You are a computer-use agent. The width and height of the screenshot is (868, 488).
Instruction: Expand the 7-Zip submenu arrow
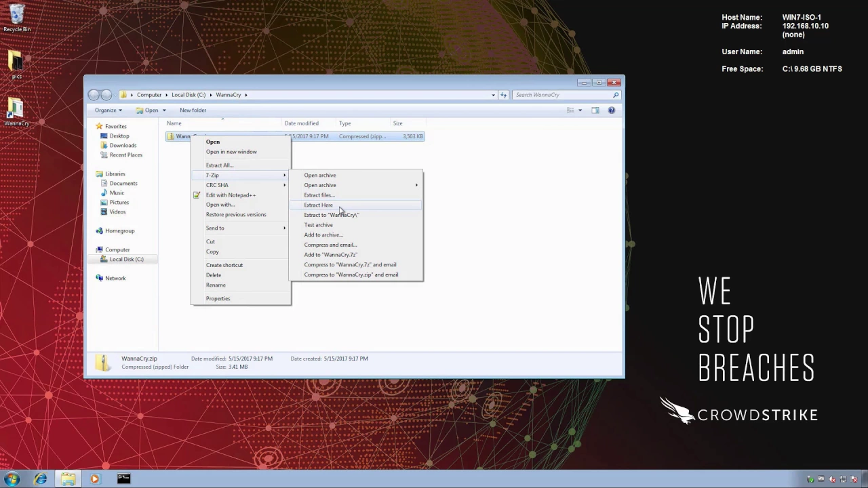(x=285, y=175)
